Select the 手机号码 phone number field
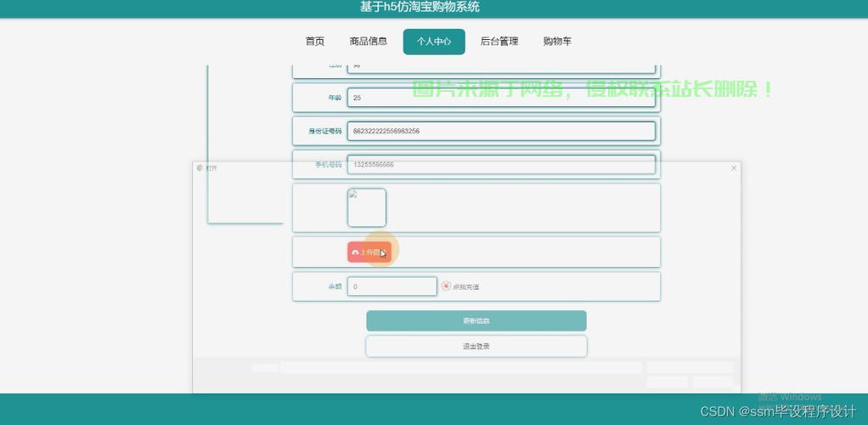 [501, 164]
